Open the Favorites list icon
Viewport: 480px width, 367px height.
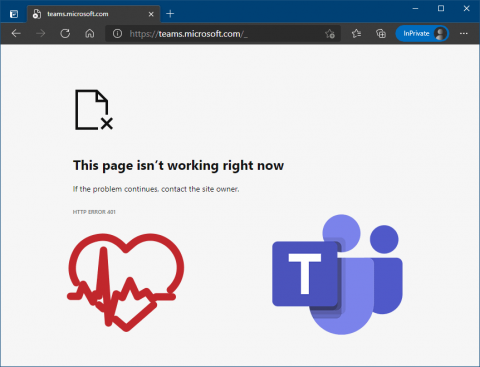[x=356, y=33]
